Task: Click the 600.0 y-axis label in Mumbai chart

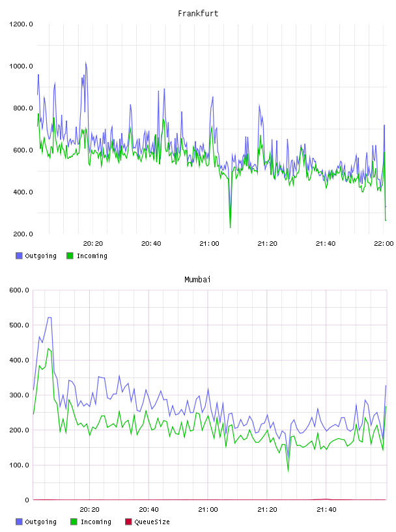Action: coord(20,290)
